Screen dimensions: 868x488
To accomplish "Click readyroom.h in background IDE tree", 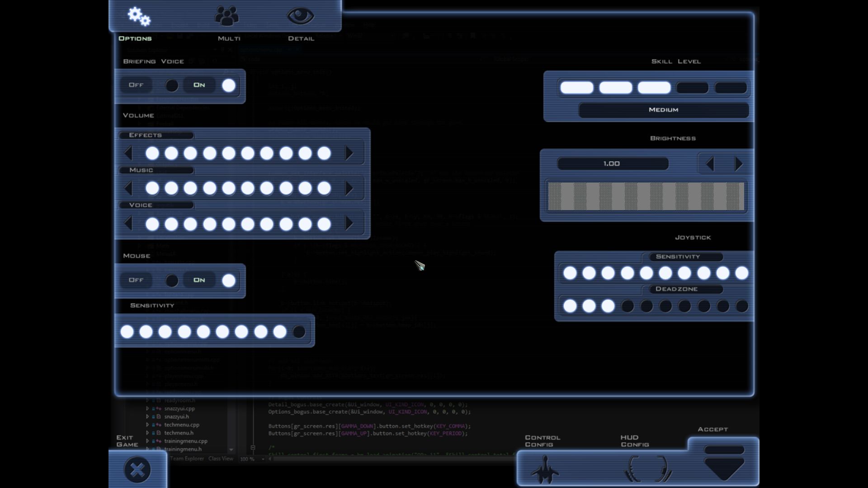I will [179, 400].
